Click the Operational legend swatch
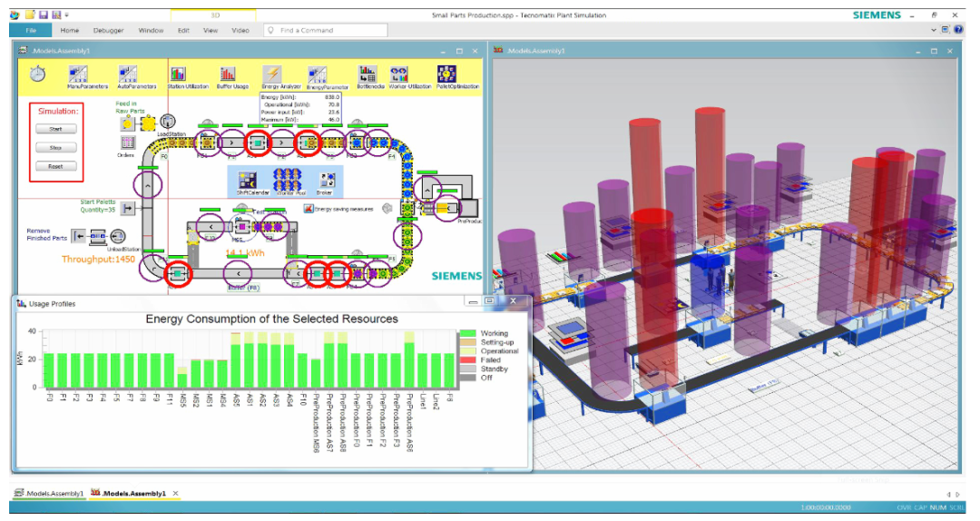This screenshot has height=521, width=980. click(467, 351)
